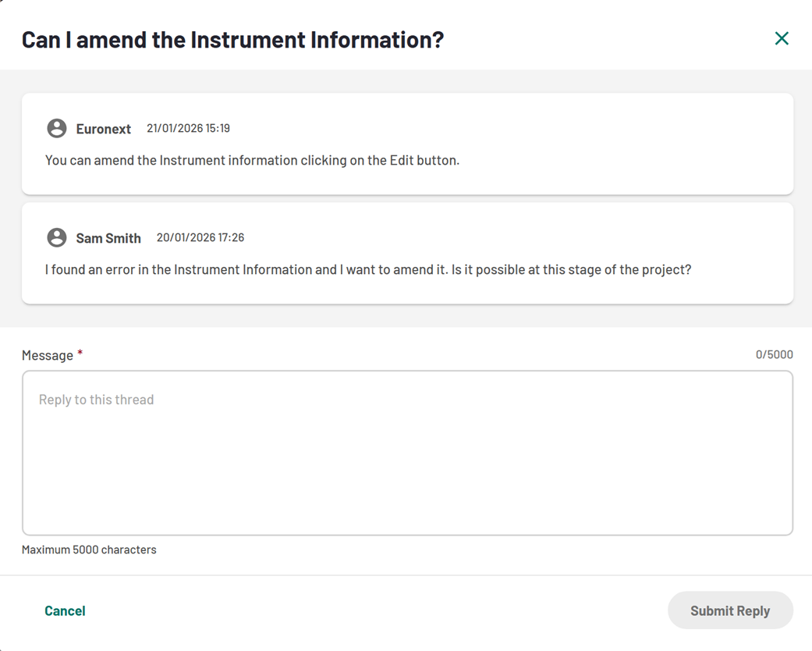Click the Message field label
The image size is (812, 651).
[48, 355]
